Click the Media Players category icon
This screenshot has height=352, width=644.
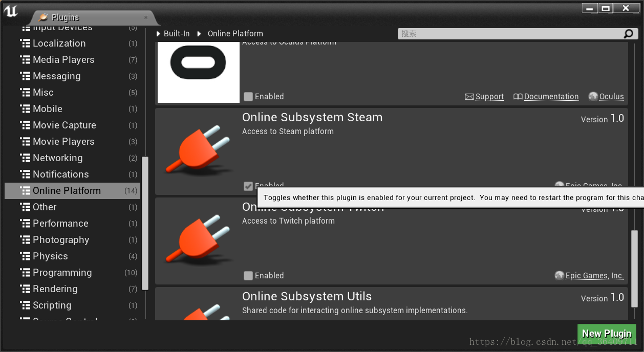coord(25,60)
